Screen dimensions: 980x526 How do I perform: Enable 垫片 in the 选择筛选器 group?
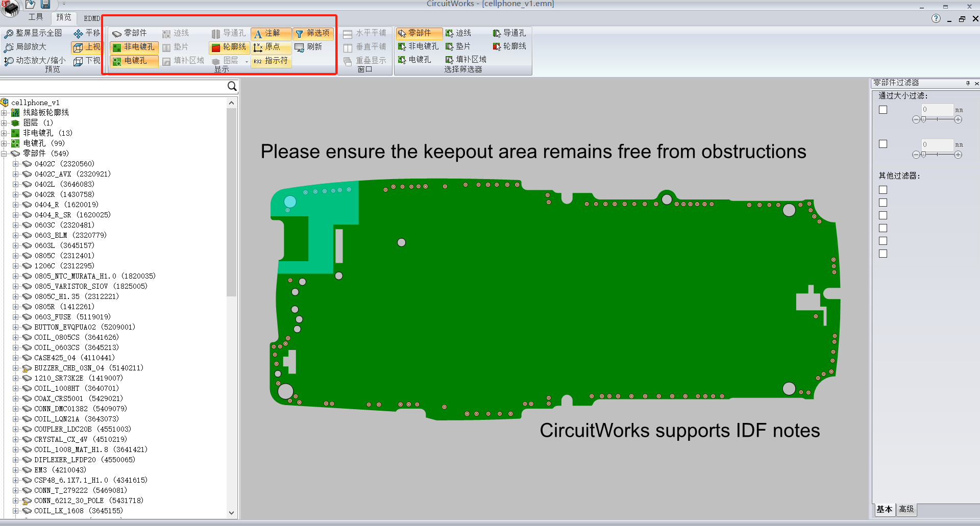458,46
